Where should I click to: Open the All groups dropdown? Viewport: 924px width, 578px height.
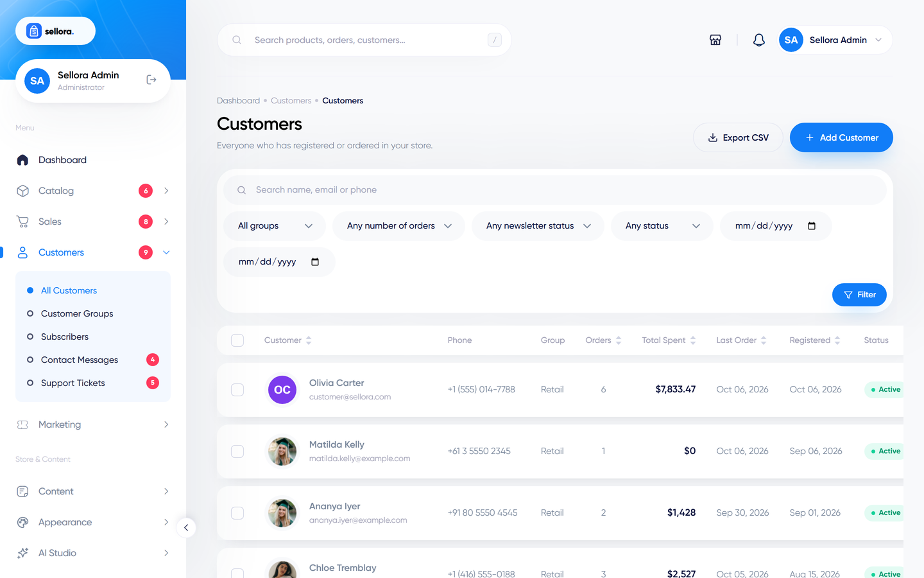[x=275, y=226]
